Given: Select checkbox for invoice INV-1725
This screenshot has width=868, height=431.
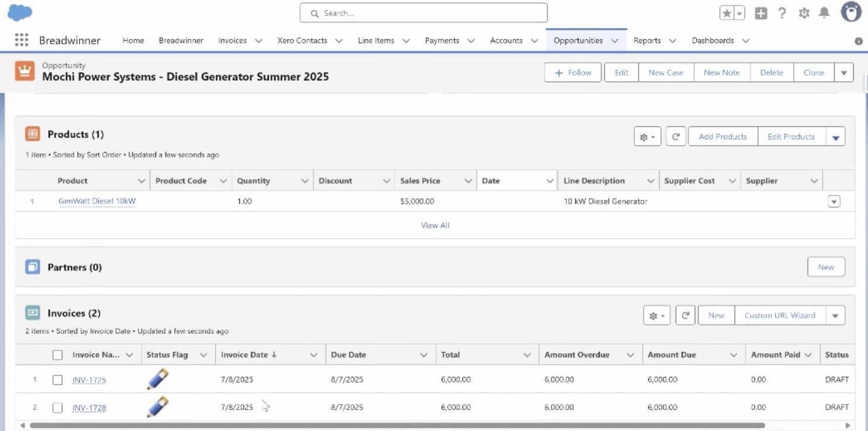Looking at the screenshot, I should pos(58,380).
